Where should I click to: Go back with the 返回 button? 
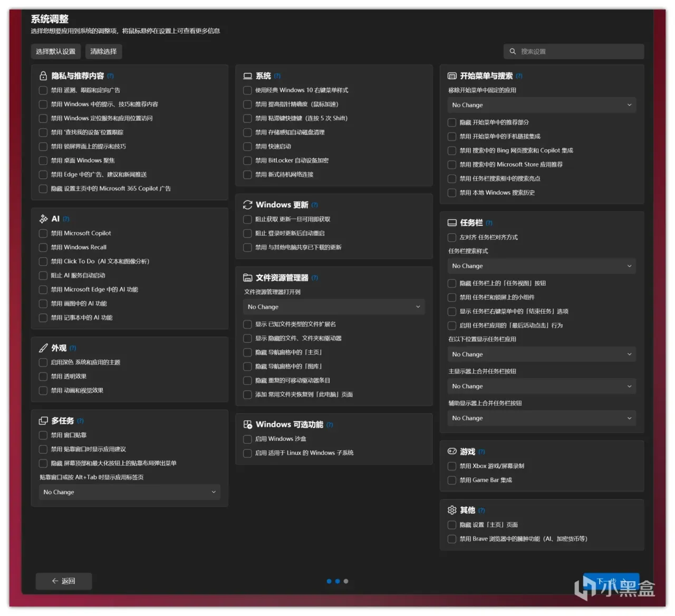pyautogui.click(x=64, y=581)
